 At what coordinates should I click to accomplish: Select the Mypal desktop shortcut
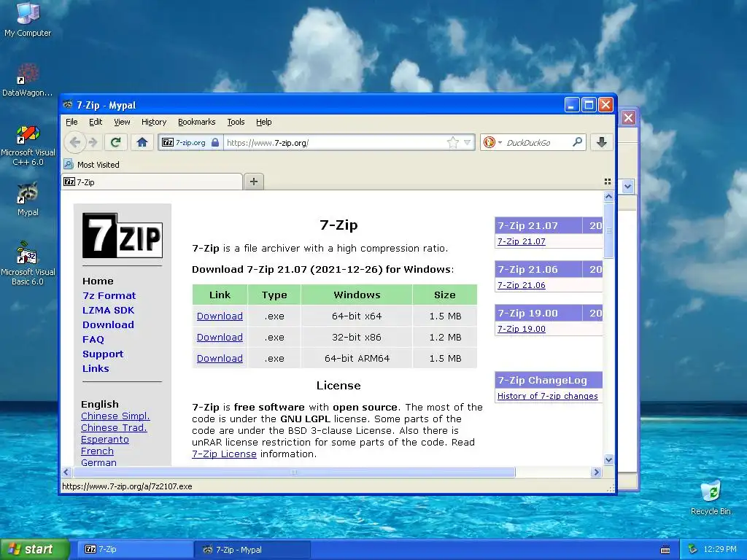point(28,199)
